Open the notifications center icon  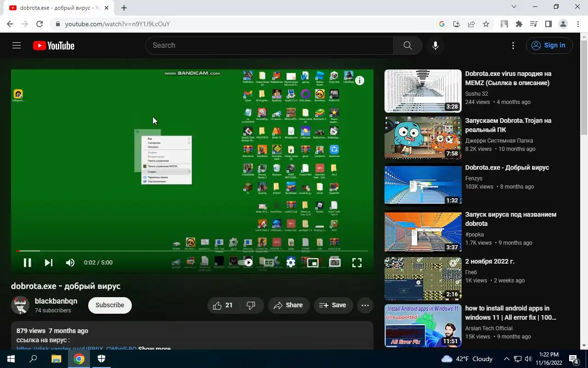tap(574, 359)
